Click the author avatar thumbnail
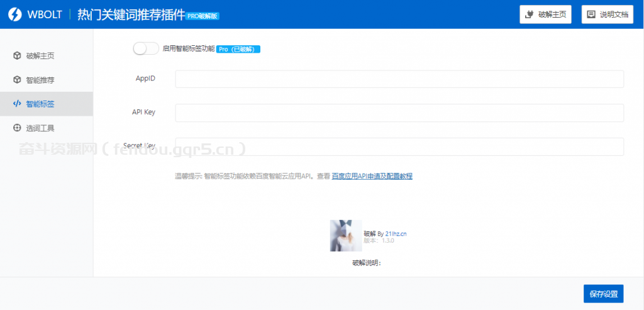 point(346,236)
